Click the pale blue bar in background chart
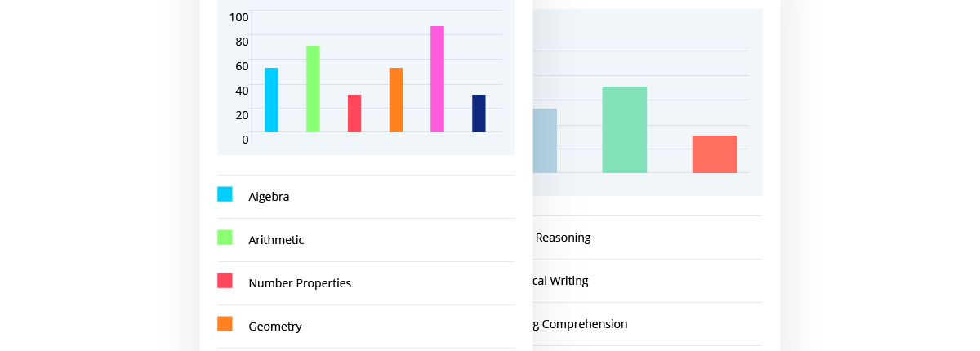 [x=545, y=140]
